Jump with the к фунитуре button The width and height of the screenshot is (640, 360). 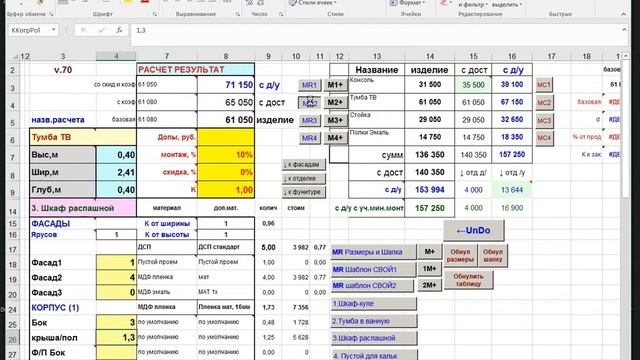pyautogui.click(x=304, y=192)
